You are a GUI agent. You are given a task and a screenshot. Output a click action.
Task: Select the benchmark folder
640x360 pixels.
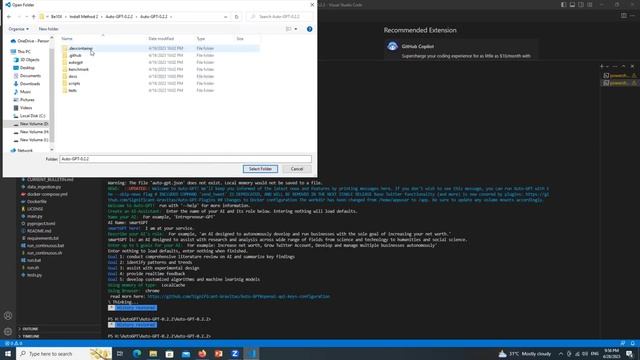pyautogui.click(x=78, y=69)
